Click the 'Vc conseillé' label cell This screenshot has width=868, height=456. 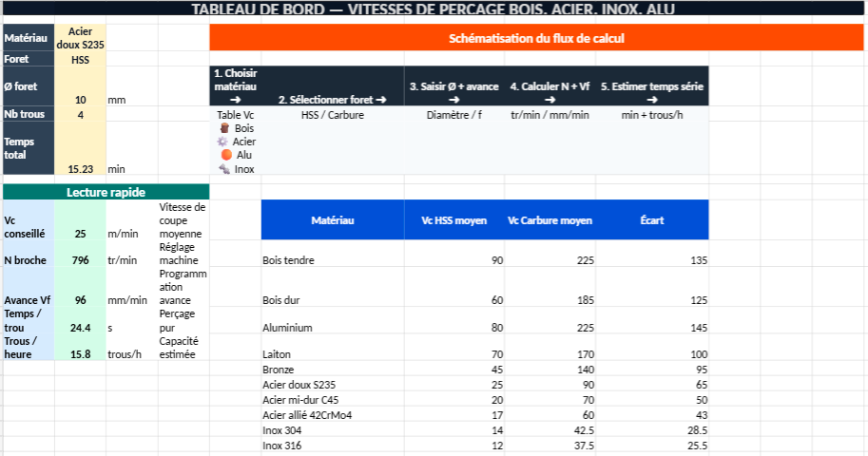coord(29,219)
